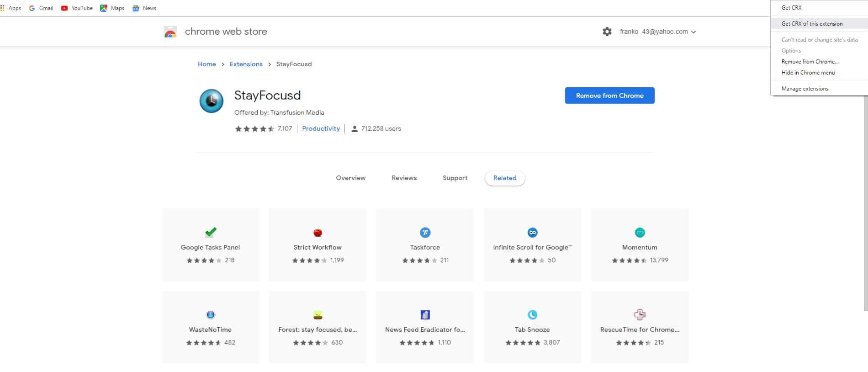Viewport: 868px width, 372px height.
Task: Click the Infinite Scroll for Google title
Action: point(533,247)
